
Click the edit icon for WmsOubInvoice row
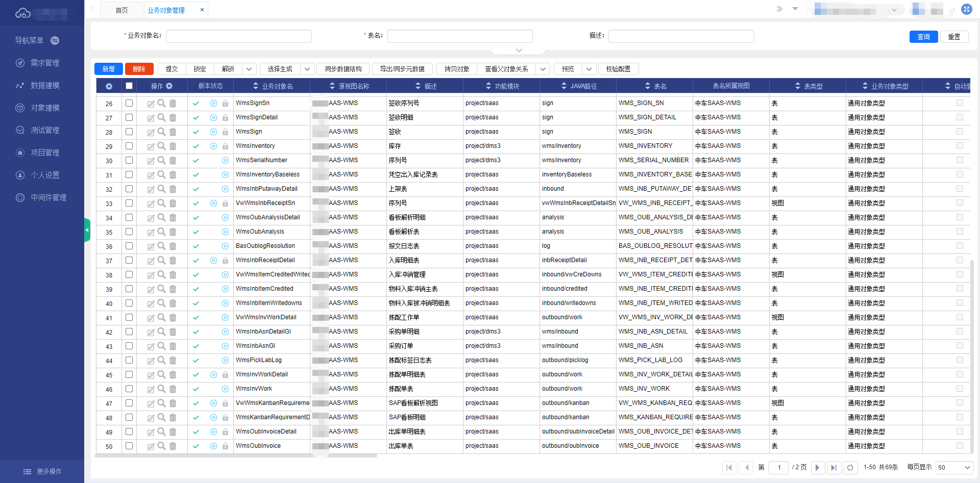tap(151, 446)
